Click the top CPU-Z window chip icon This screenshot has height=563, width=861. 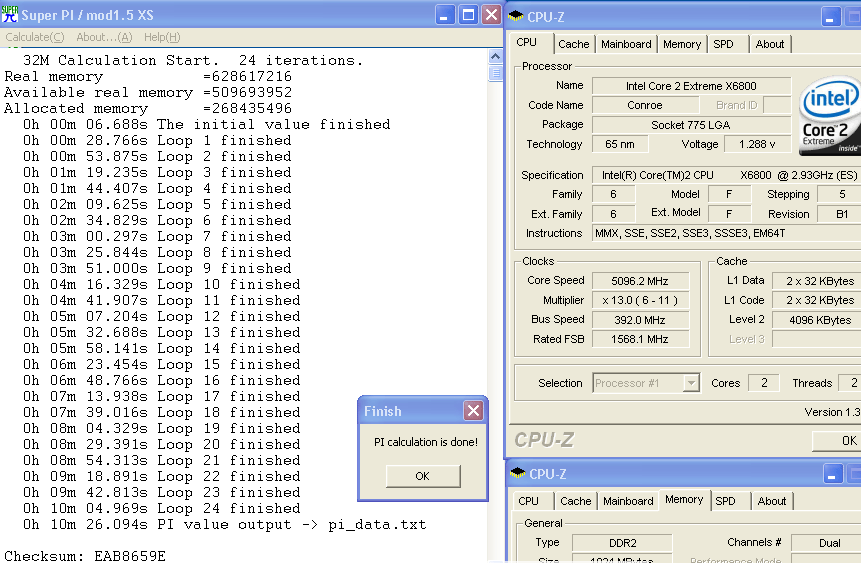click(x=516, y=16)
